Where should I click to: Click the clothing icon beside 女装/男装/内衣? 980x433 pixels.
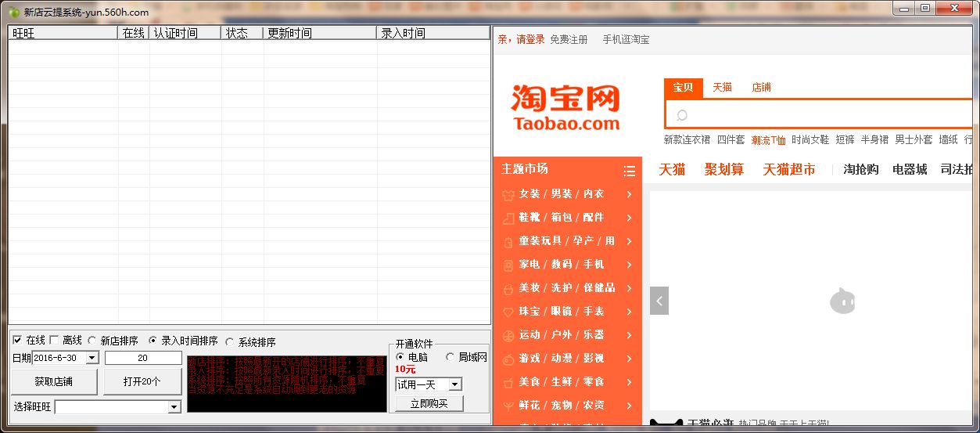tap(508, 194)
